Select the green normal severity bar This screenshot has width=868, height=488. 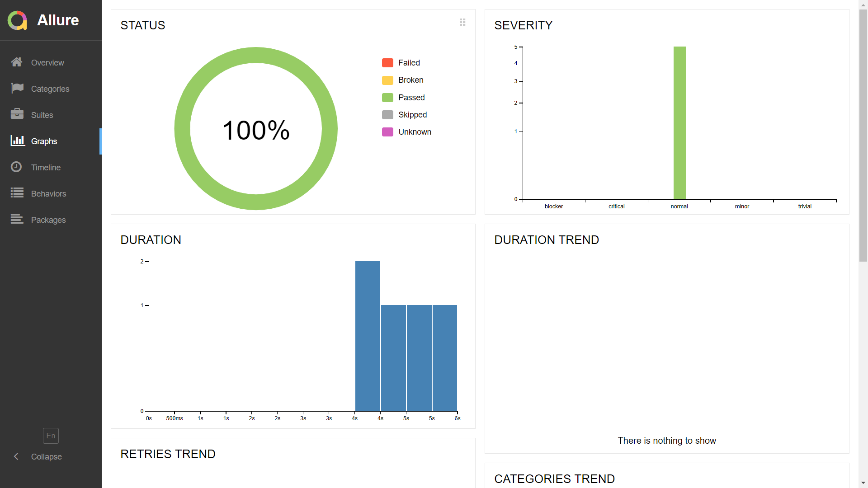679,122
